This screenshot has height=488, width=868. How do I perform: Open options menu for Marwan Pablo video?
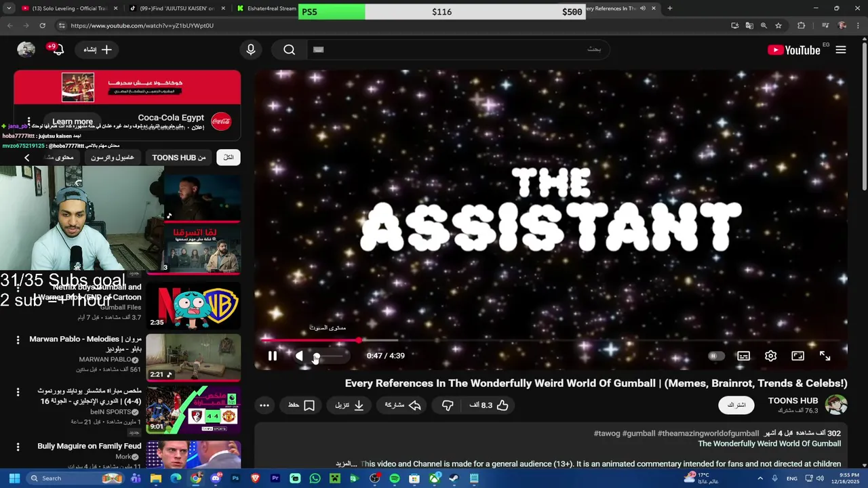[x=18, y=340]
